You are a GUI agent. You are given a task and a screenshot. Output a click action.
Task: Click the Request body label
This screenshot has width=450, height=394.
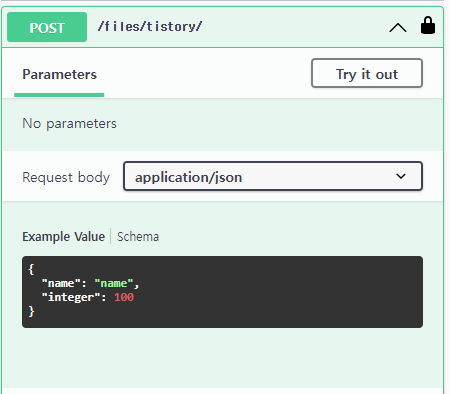point(66,177)
